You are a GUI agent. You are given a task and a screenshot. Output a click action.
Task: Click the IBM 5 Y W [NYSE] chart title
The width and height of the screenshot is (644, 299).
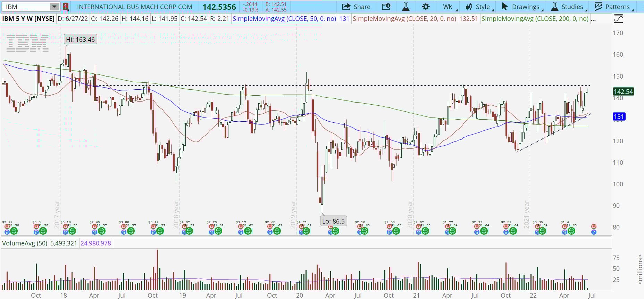(x=28, y=19)
